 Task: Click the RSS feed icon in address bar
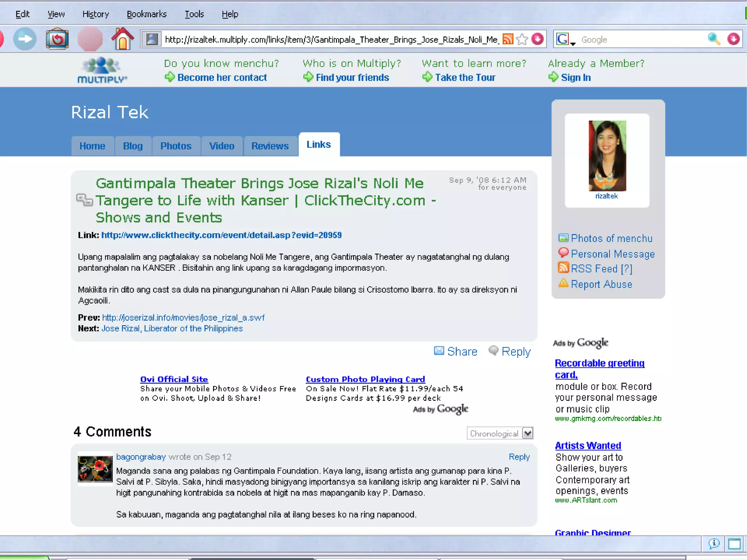coord(508,39)
